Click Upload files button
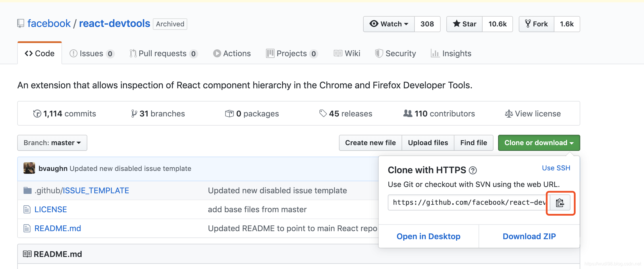The height and width of the screenshot is (269, 644). 428,143
